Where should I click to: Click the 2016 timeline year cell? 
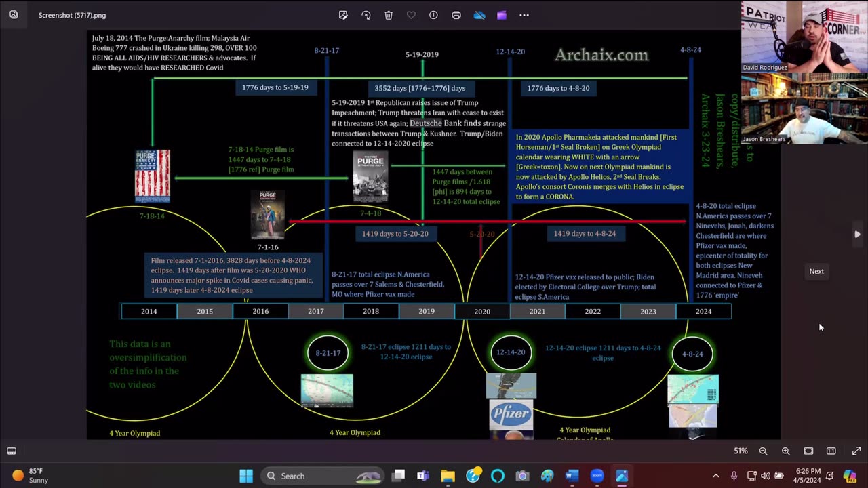point(260,312)
